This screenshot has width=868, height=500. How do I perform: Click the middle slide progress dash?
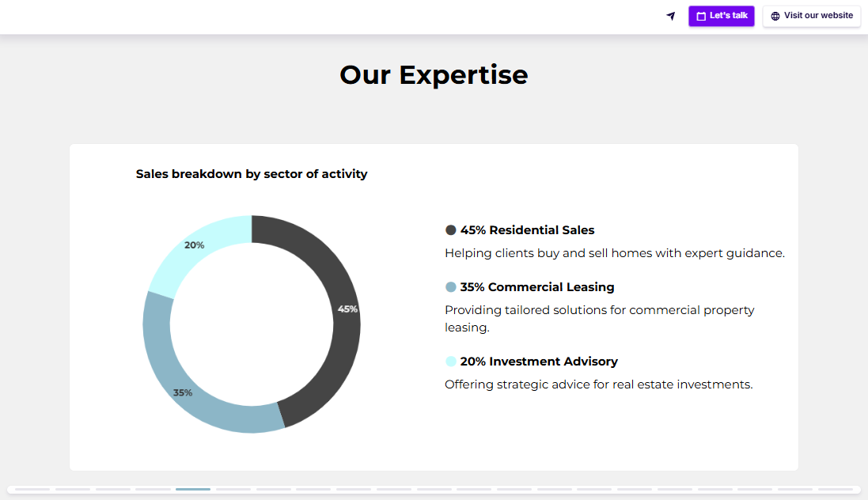pyautogui.click(x=433, y=490)
